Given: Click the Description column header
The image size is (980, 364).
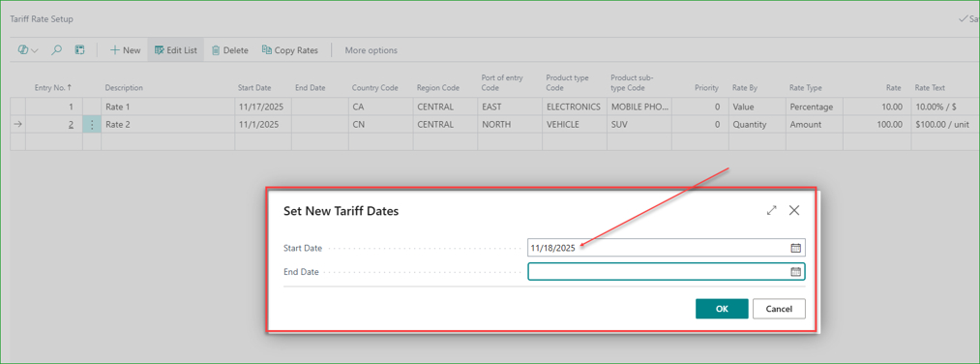Looking at the screenshot, I should (124, 87).
